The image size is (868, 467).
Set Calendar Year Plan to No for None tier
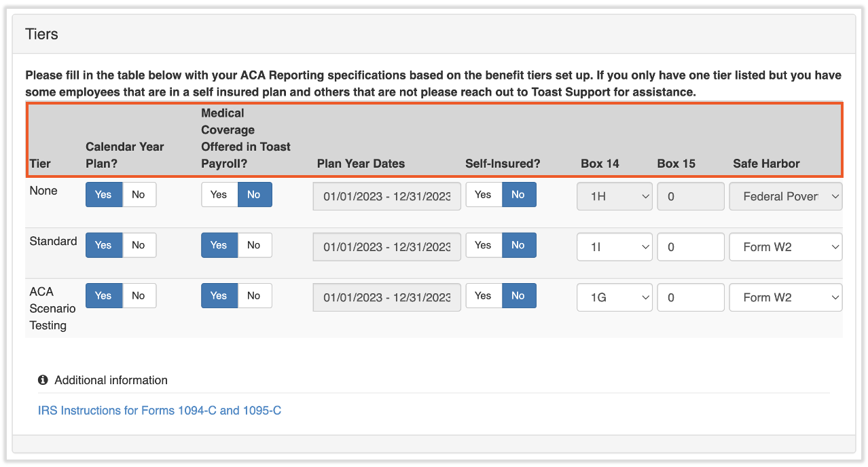point(139,195)
